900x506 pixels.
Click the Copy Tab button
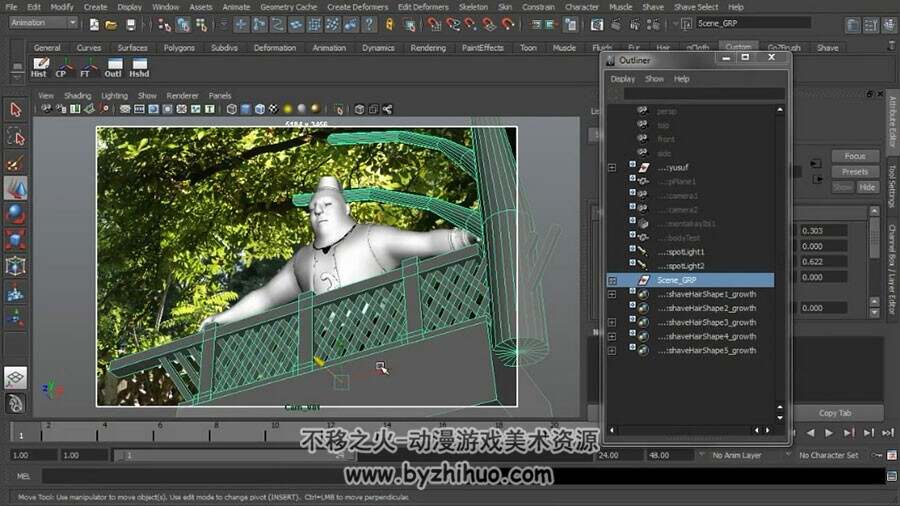(835, 412)
